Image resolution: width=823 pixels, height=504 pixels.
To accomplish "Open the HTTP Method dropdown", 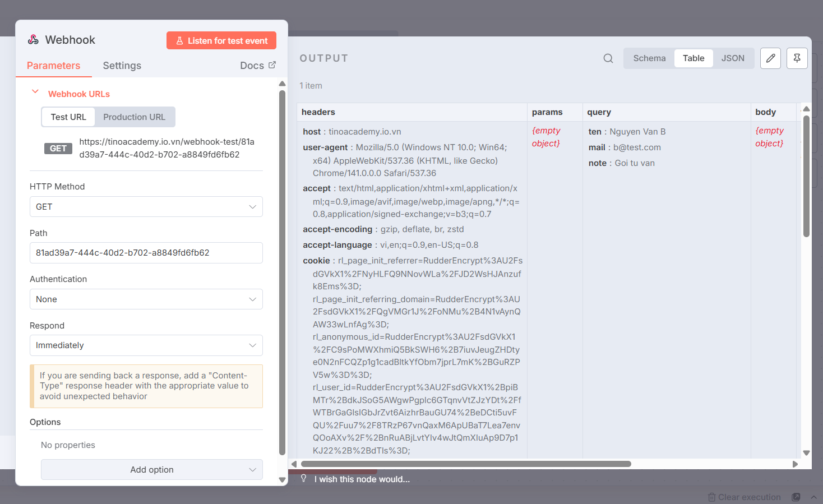I will 146,207.
